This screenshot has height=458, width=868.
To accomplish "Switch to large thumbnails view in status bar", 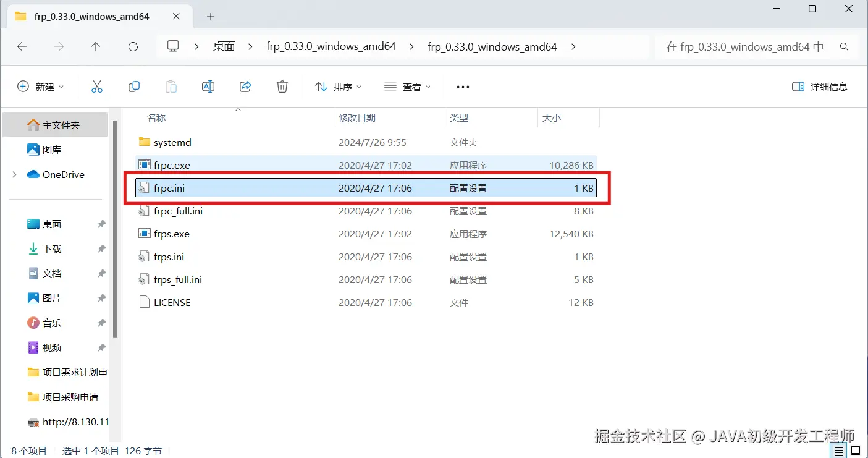I will point(856,451).
